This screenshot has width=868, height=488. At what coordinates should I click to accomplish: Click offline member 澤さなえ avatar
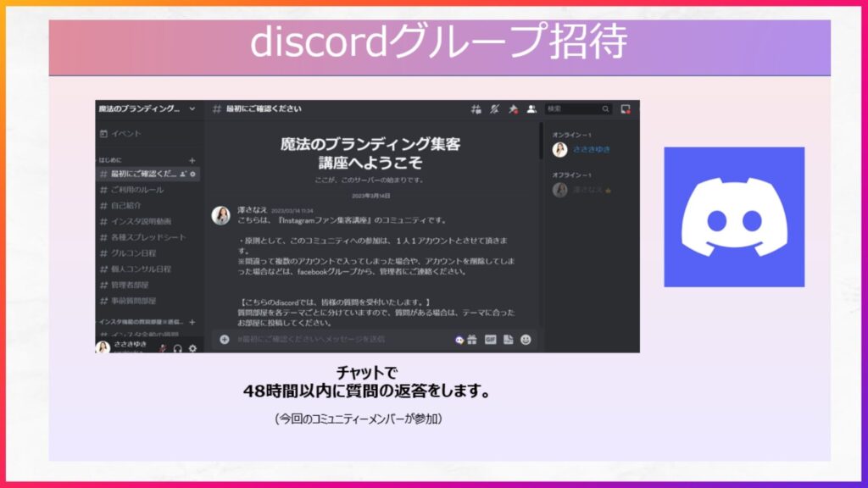(x=559, y=190)
